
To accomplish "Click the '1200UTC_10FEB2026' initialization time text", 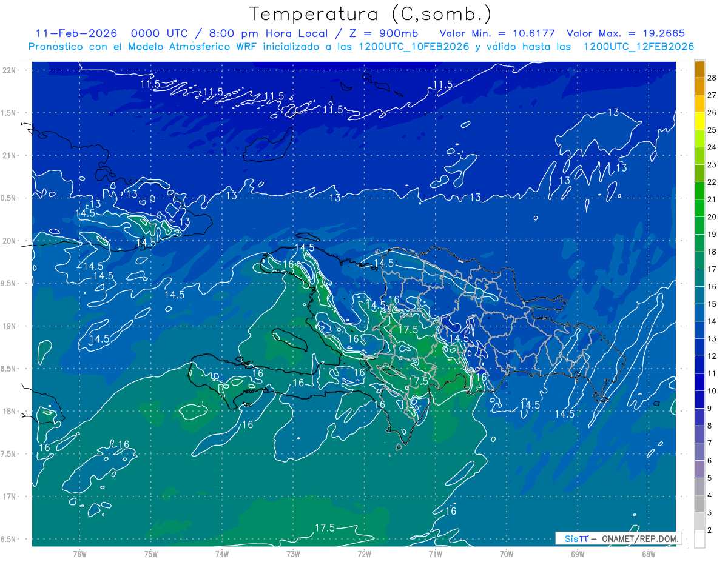I will tap(413, 47).
